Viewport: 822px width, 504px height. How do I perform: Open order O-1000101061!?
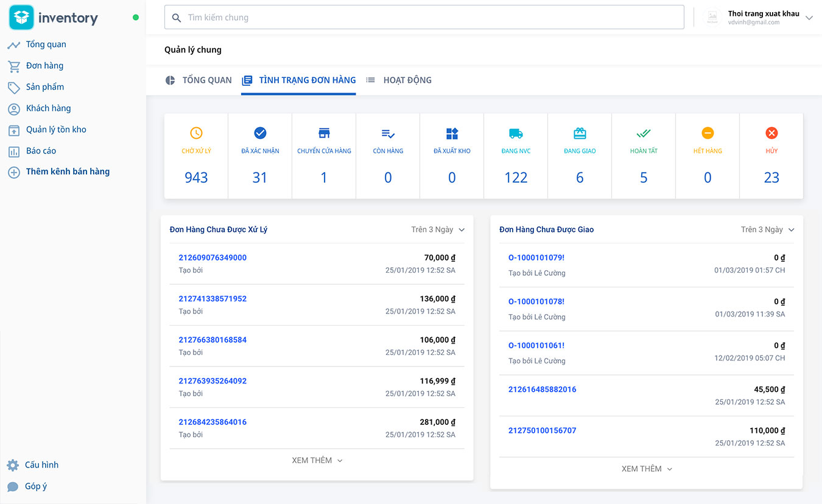(x=536, y=345)
